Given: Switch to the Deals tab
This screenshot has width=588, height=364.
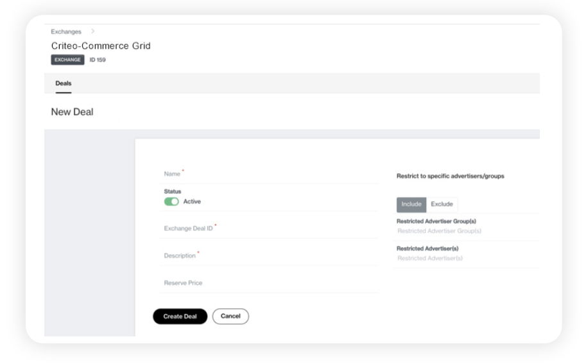Looking at the screenshot, I should coord(64,83).
